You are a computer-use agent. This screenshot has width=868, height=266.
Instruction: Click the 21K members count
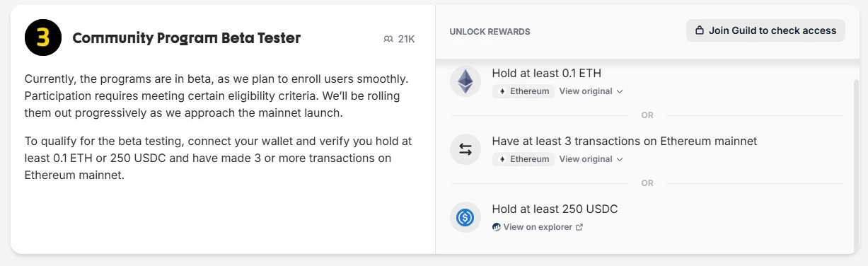click(406, 39)
